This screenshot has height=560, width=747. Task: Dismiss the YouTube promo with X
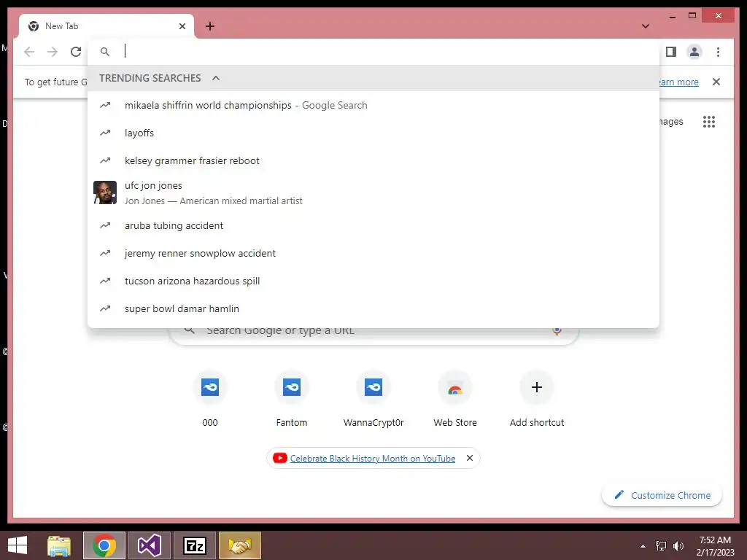click(470, 458)
